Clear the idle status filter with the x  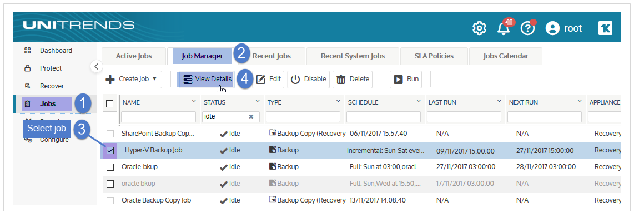[251, 117]
